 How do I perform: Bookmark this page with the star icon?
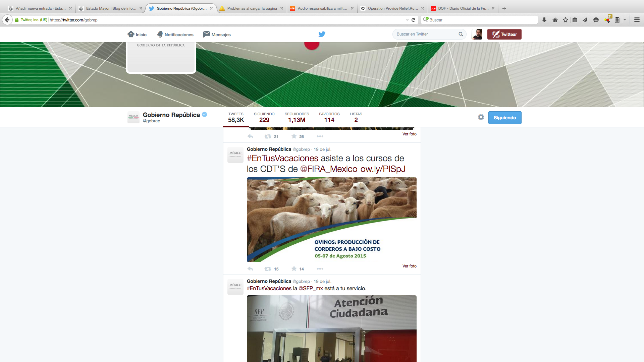[566, 20]
